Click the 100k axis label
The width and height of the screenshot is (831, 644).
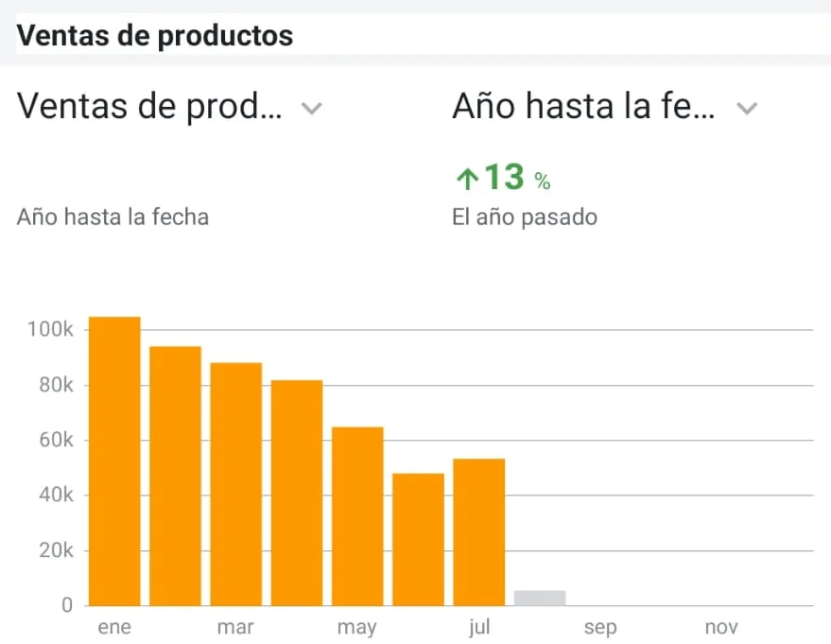50,329
